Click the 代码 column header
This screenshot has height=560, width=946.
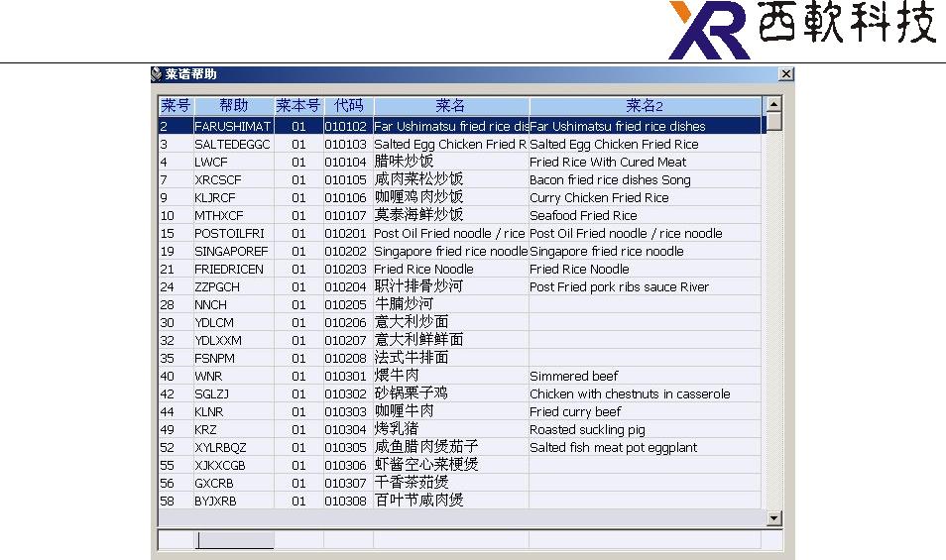coord(348,105)
